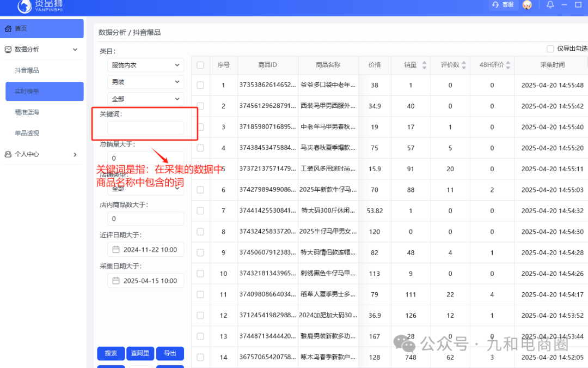This screenshot has height=368, width=588.
Task: Click the 搜索 search button
Action: coord(111,353)
